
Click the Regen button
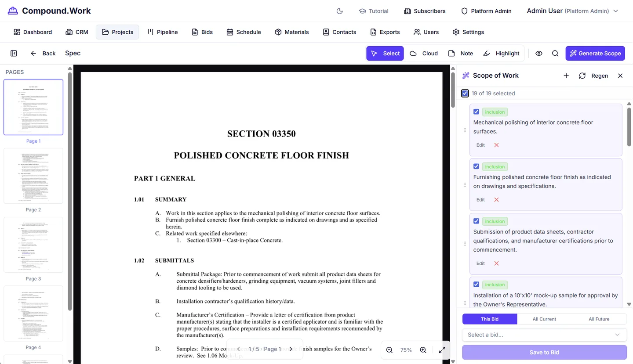click(593, 76)
